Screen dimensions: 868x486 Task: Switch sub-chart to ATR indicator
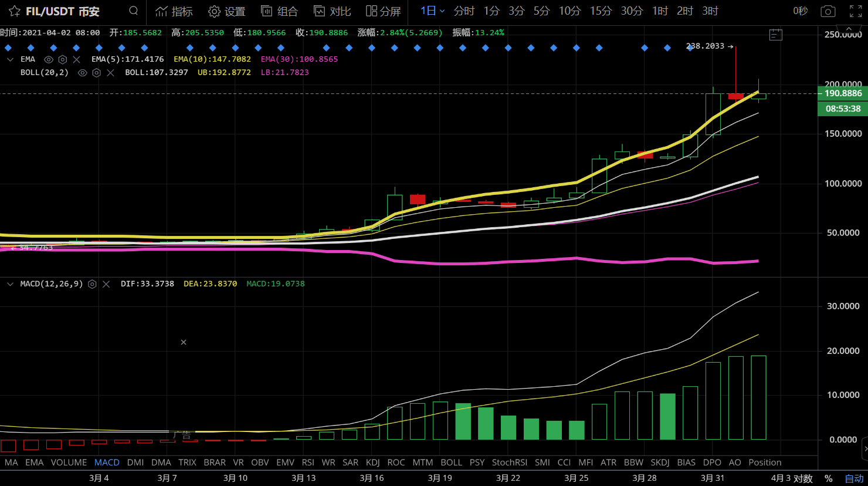pos(609,463)
